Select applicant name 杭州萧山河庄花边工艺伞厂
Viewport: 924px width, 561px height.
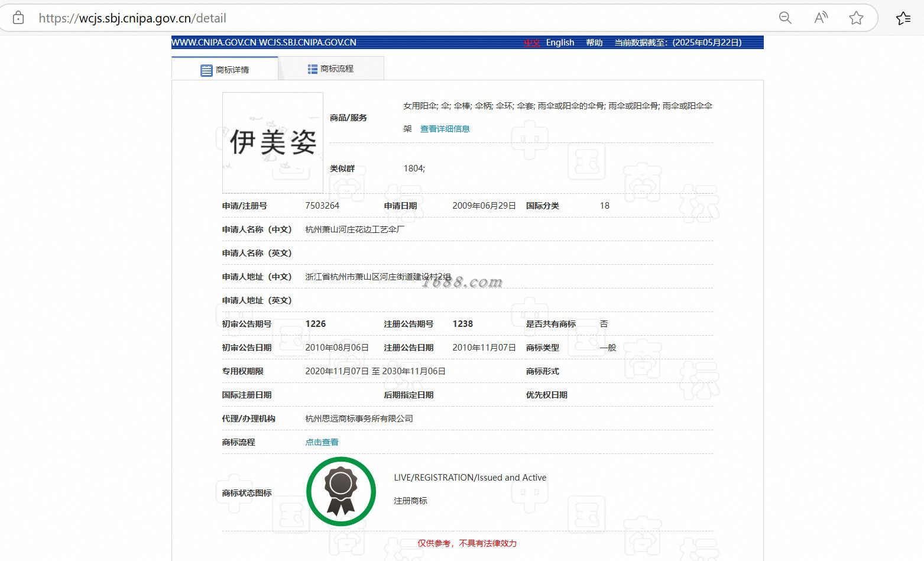[x=355, y=229]
